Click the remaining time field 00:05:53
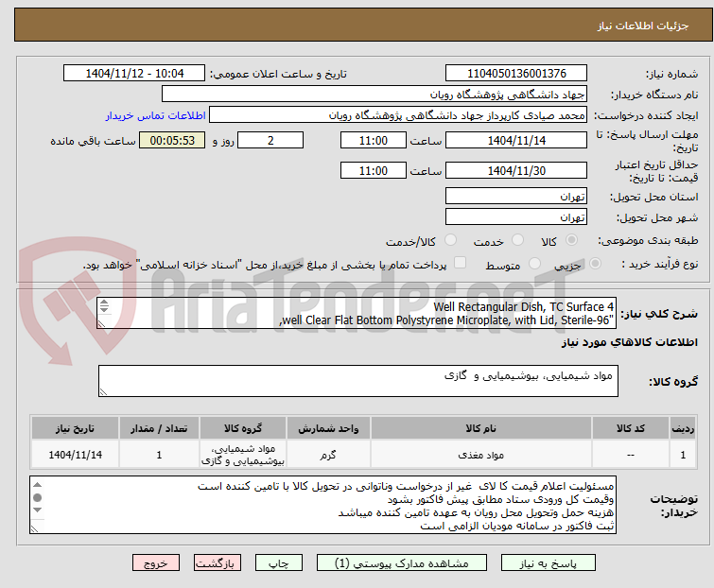 point(172,140)
